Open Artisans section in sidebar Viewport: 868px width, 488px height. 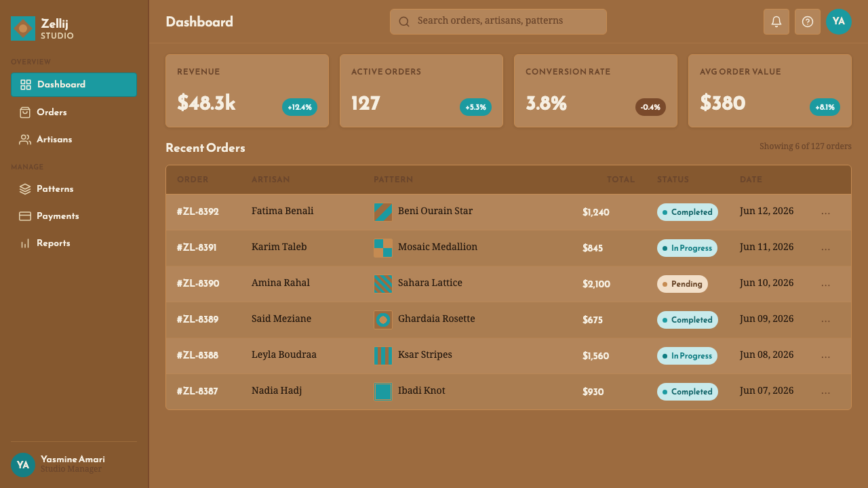74,140
